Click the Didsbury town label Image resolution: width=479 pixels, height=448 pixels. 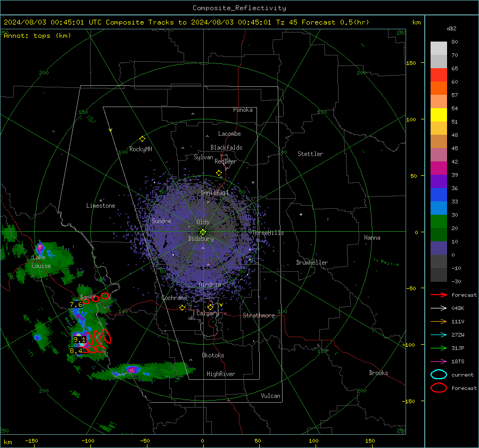click(201, 239)
